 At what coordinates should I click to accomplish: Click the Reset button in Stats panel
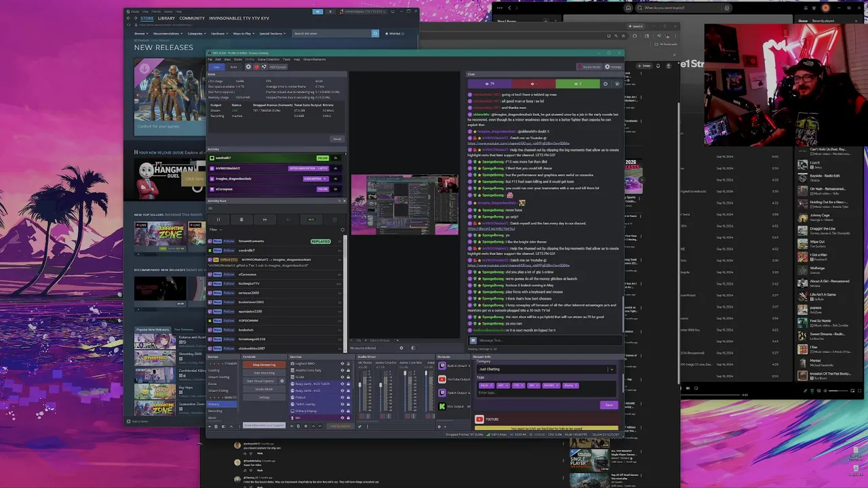337,139
